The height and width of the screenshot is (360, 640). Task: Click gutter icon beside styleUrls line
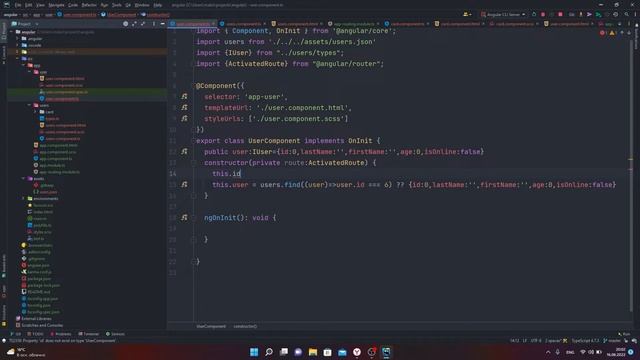[184, 118]
